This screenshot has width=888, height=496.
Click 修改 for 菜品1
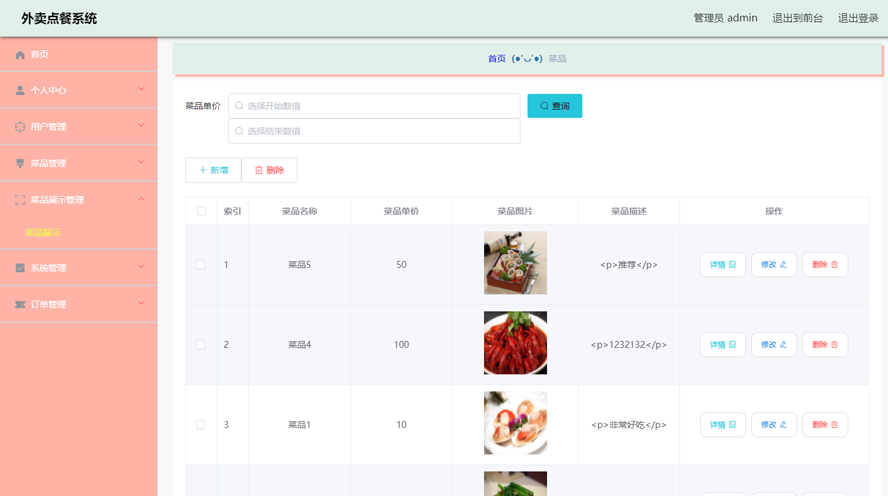[774, 425]
